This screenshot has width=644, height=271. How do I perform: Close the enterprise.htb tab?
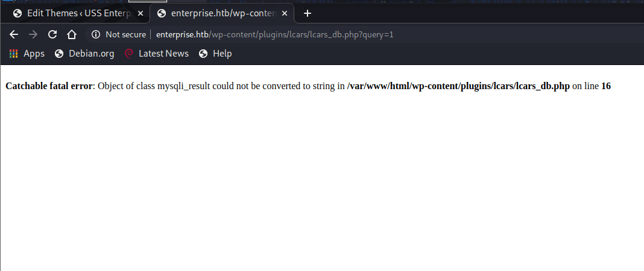285,13
